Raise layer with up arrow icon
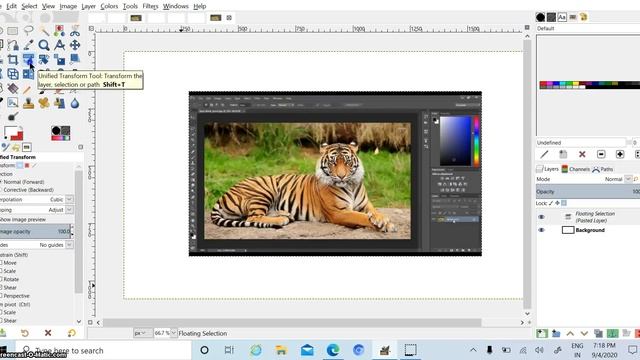 point(570,333)
